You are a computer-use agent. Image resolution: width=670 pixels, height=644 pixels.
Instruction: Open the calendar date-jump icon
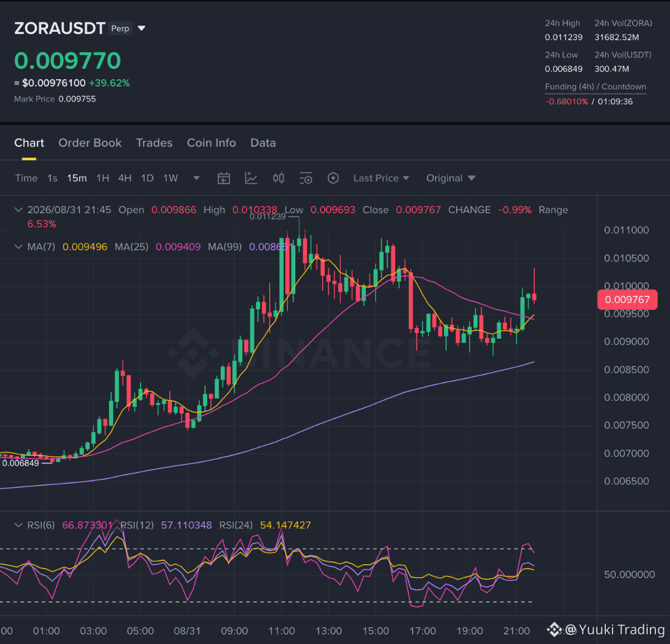[224, 178]
